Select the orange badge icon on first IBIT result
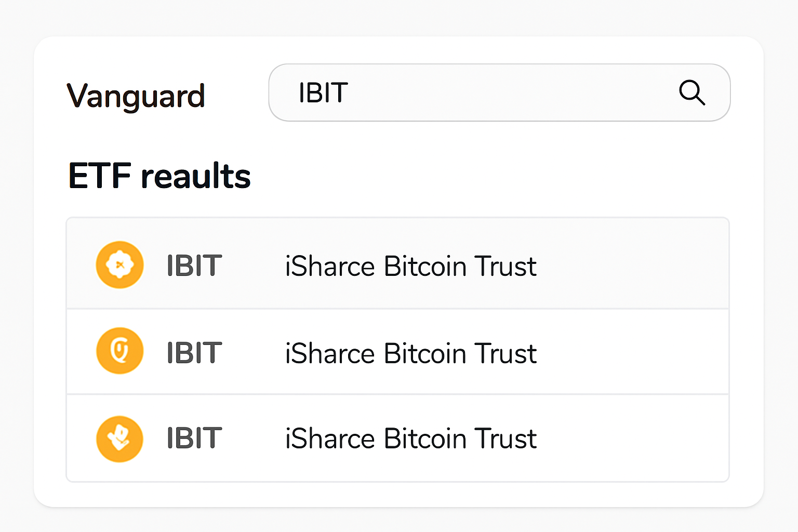 click(119, 264)
